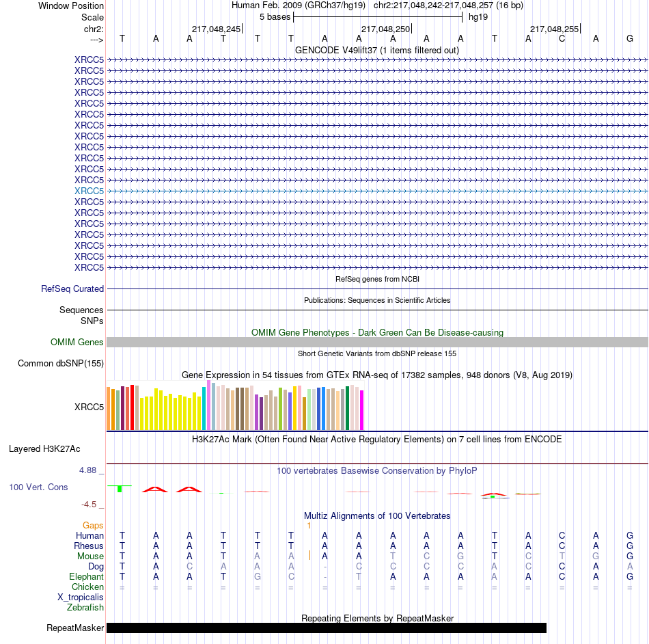Click the Zebrafish alignment row label
649x644 pixels.
(85, 607)
